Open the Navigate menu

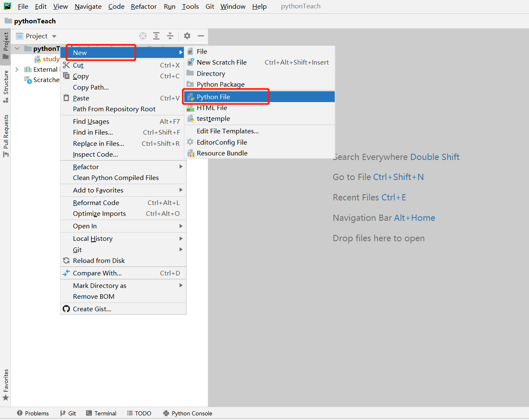[x=88, y=6]
